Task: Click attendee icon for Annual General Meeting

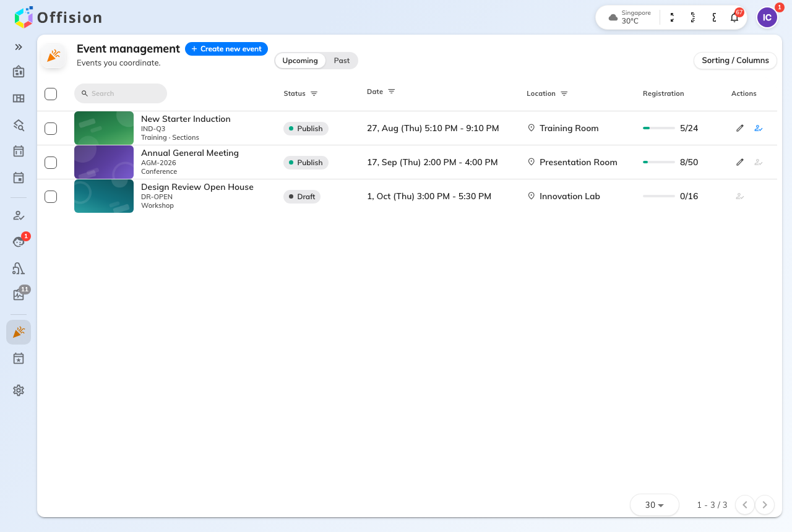Action: [x=759, y=162]
